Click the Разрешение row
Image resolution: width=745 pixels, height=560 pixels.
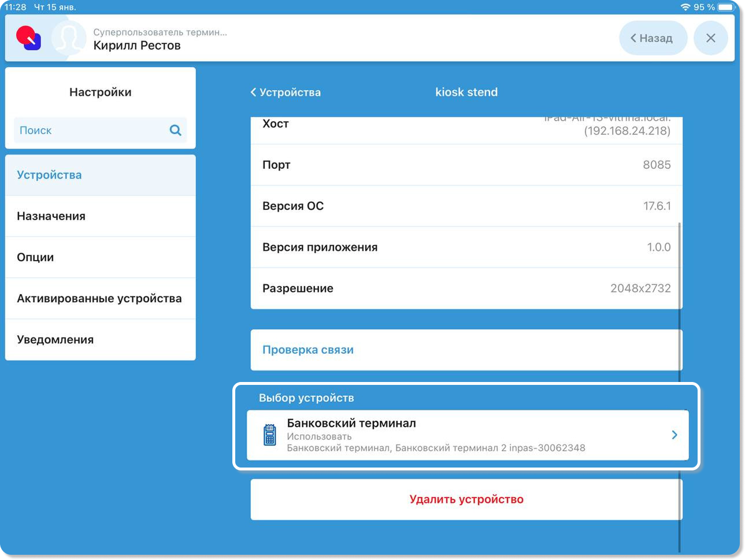click(x=466, y=288)
